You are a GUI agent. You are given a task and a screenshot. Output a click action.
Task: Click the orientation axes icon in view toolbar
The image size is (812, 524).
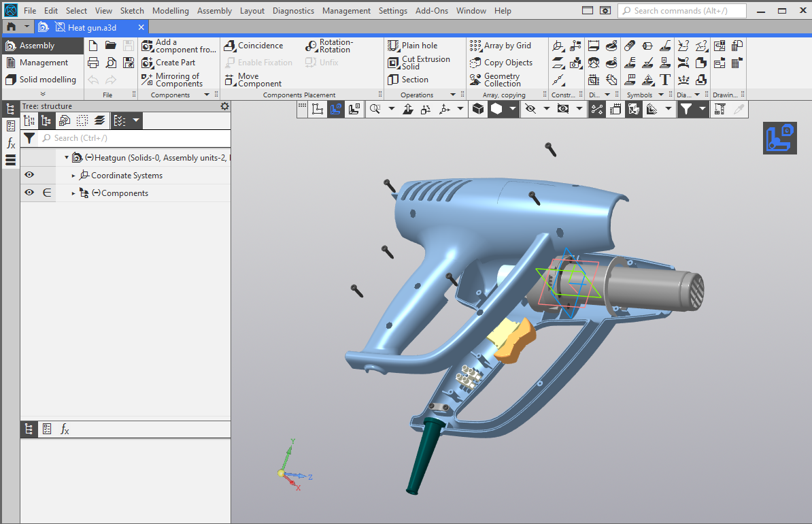[444, 109]
